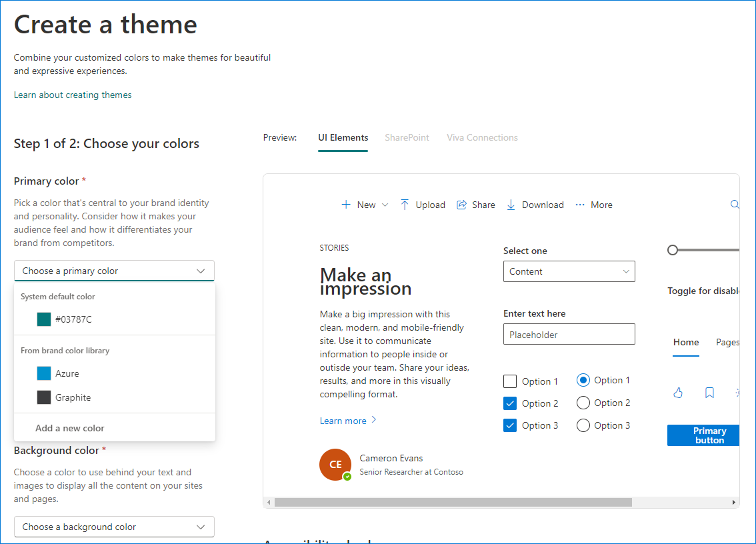Select the bookmark icon
Viewport: 756px width, 544px height.
709,393
